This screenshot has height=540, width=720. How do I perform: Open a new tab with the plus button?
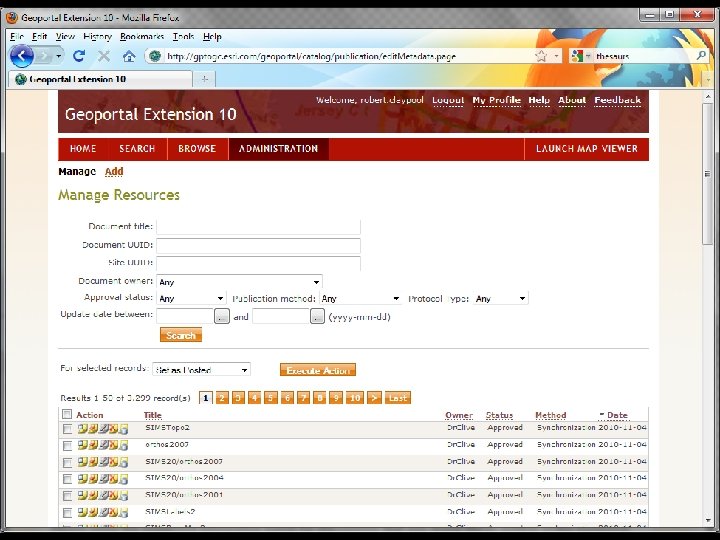[205, 79]
